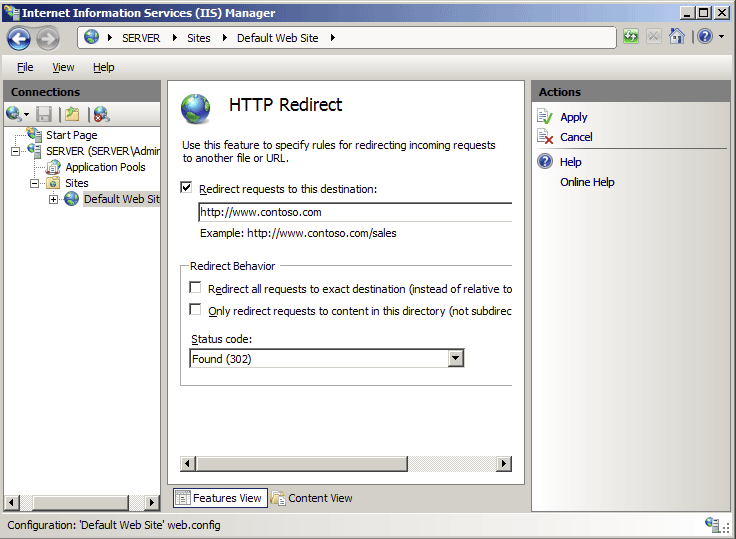This screenshot has width=736, height=539.
Task: Click the Create New Connection icon
Action: (x=14, y=114)
